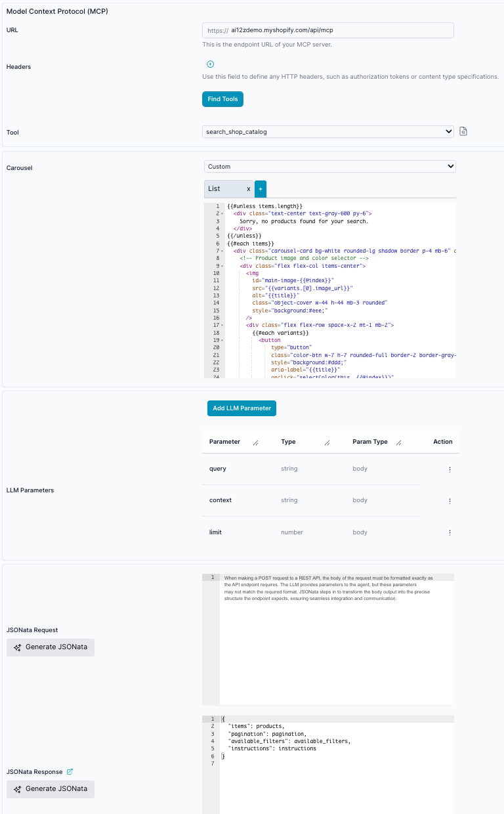Image resolution: width=504 pixels, height=814 pixels.
Task: Click code line '{{#unless items.length}}'
Action: (265, 207)
